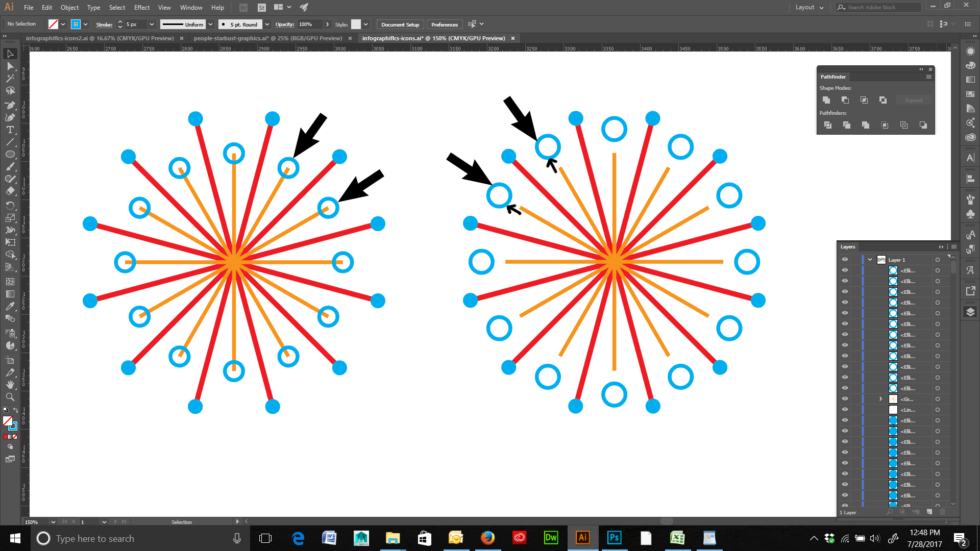Open the graphic Style dropdown

tap(365, 24)
